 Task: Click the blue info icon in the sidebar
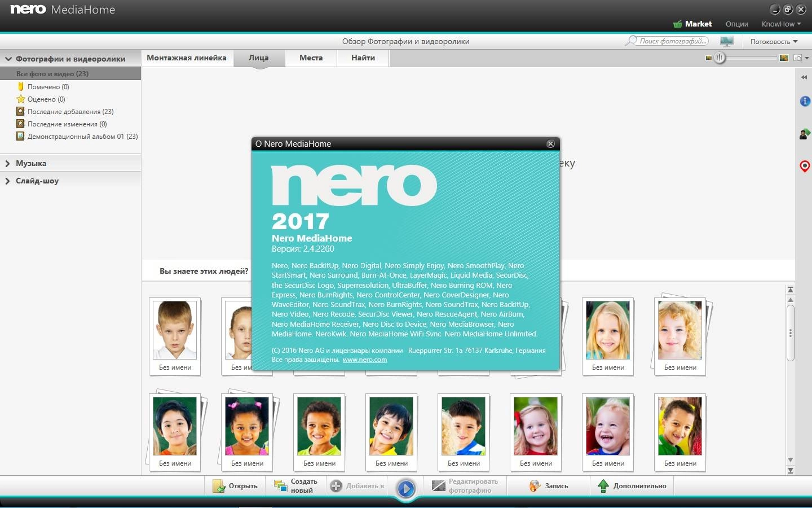pyautogui.click(x=805, y=101)
